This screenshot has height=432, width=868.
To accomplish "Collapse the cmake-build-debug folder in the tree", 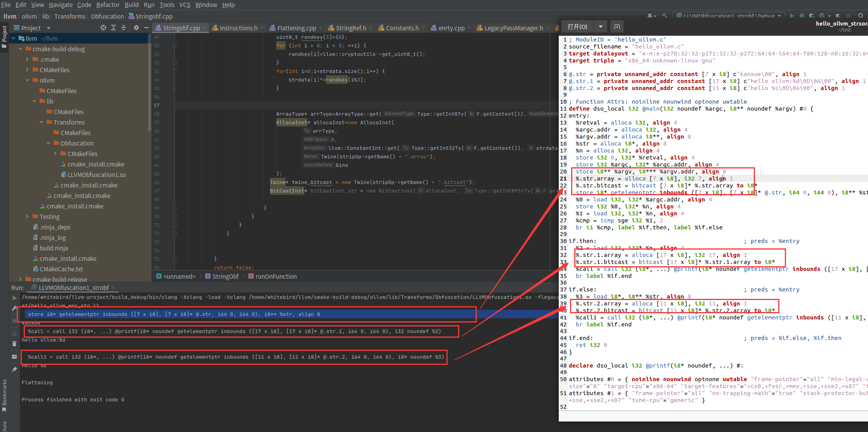I will pyautogui.click(x=21, y=49).
